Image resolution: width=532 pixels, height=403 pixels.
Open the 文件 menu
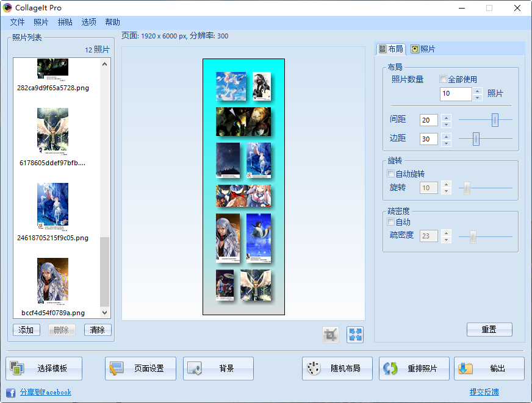[x=17, y=23]
